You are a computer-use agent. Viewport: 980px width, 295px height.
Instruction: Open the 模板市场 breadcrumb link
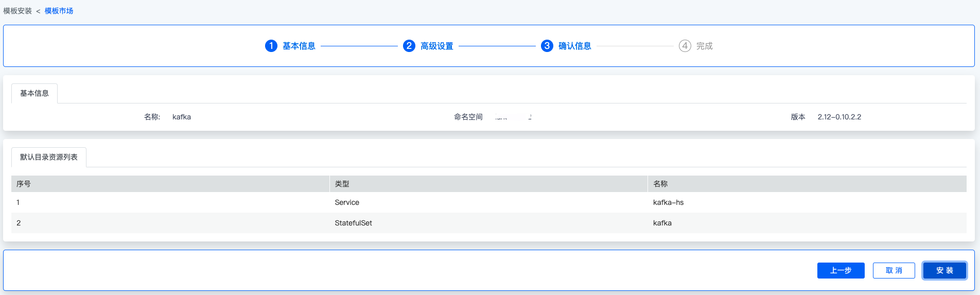59,11
